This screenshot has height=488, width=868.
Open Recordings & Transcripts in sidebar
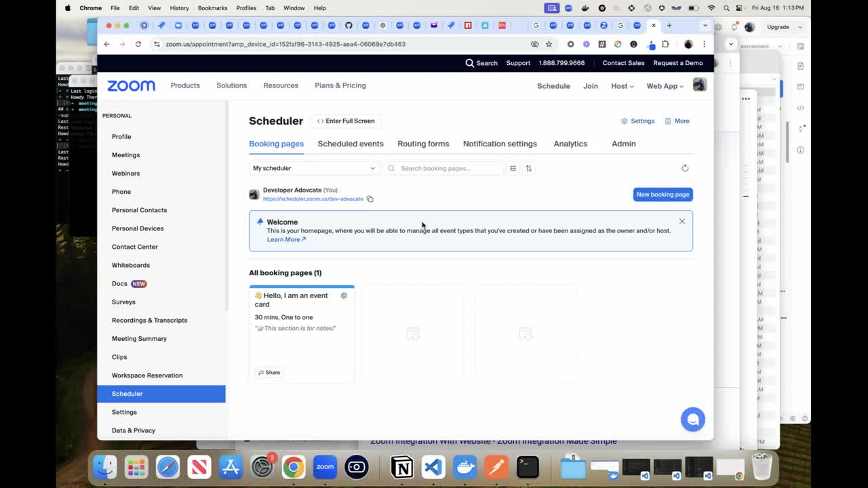coord(149,321)
